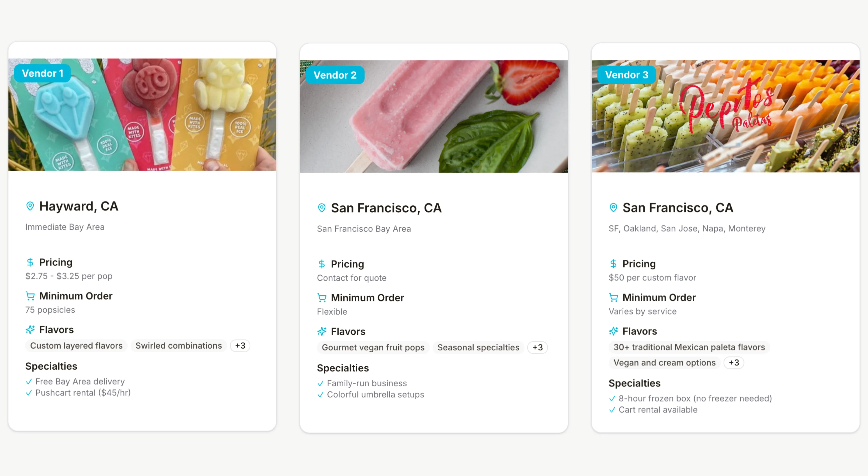Expand the +3 flavors badge in Vendor 2 card
This screenshot has width=868, height=476.
click(x=538, y=348)
